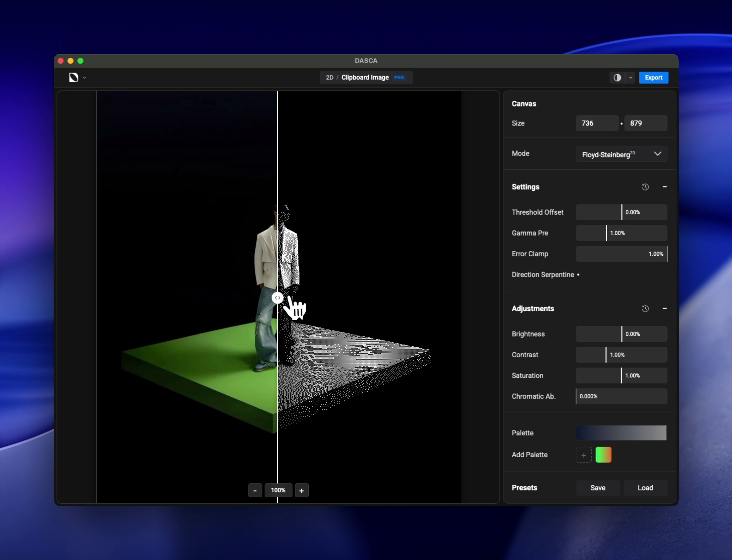Open dropdown beside the theme icon
732x560 pixels.
(630, 78)
